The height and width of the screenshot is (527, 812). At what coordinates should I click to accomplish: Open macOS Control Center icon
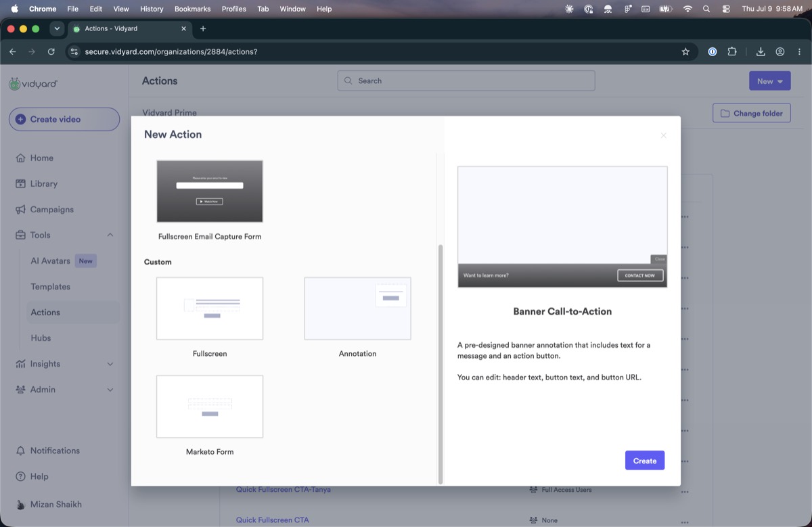tap(726, 9)
